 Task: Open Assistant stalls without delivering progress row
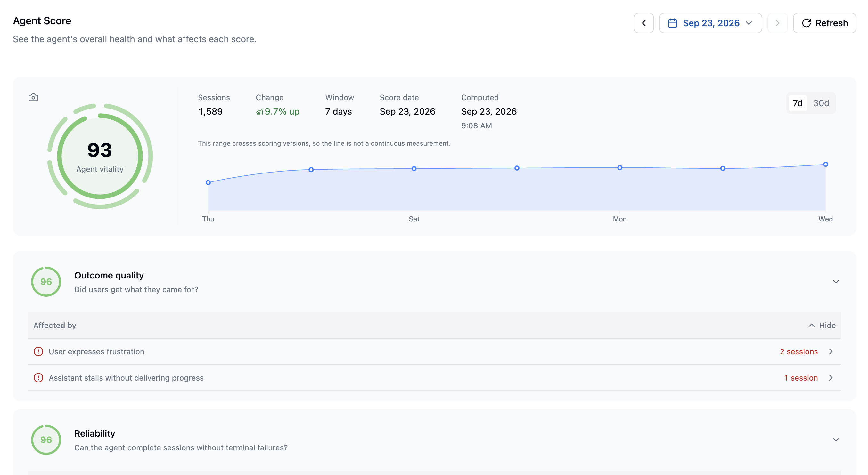pyautogui.click(x=434, y=378)
